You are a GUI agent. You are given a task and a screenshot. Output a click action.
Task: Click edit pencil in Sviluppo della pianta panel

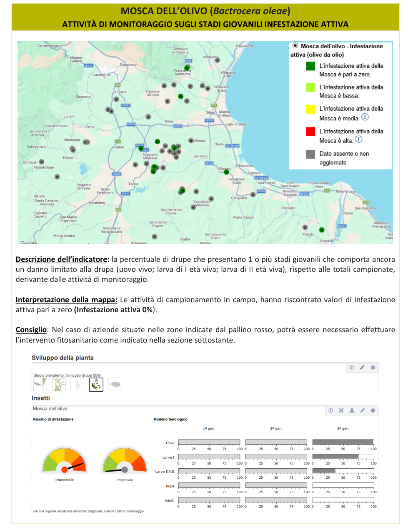tap(362, 368)
